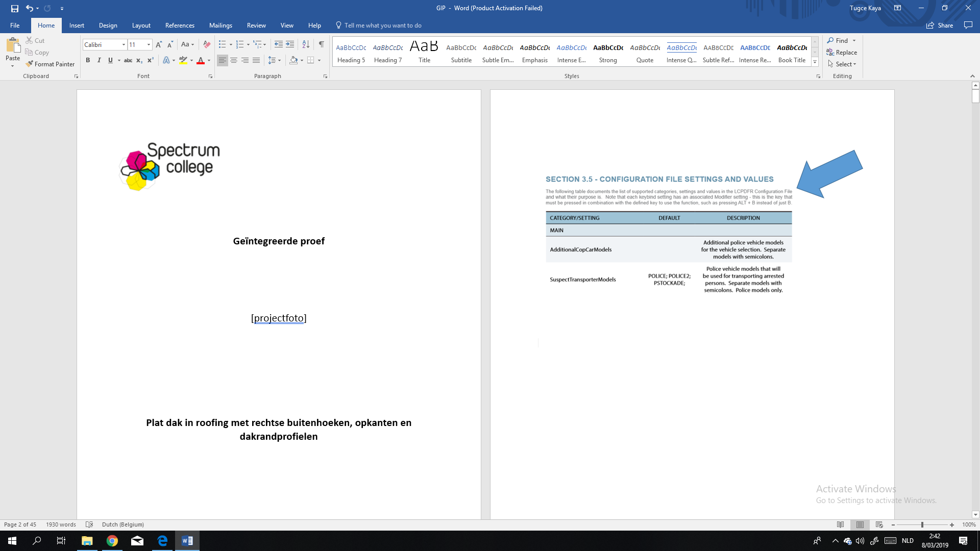Click the Replace button
Image resolution: width=980 pixels, height=551 pixels.
(x=842, y=53)
